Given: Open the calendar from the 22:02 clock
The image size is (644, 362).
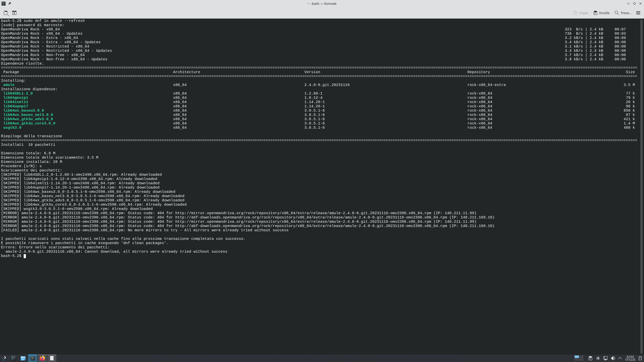Looking at the screenshot, I should [630, 358].
